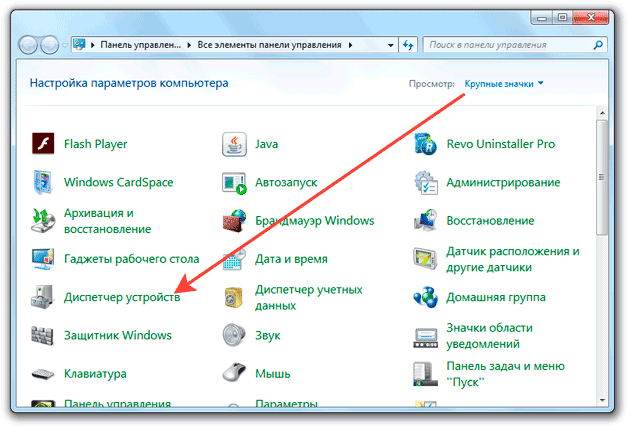Open the Восстановление text link
The height and width of the screenshot is (427, 628).
tap(490, 220)
